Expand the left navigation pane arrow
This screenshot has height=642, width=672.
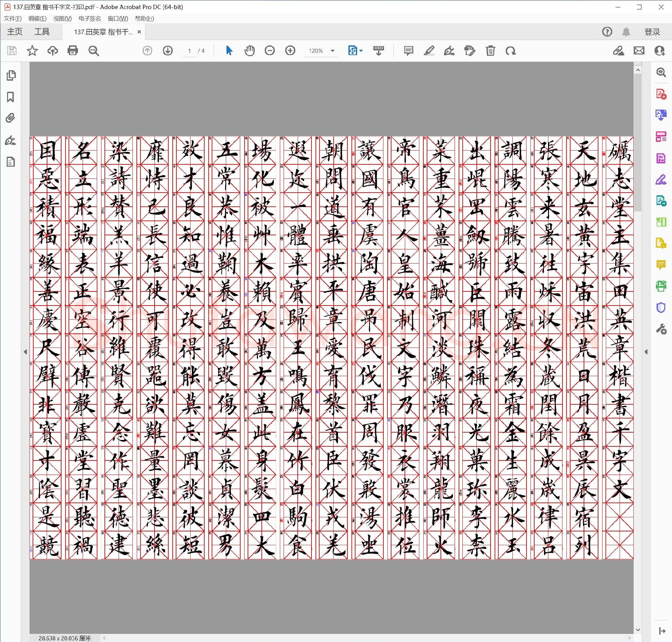[25, 352]
